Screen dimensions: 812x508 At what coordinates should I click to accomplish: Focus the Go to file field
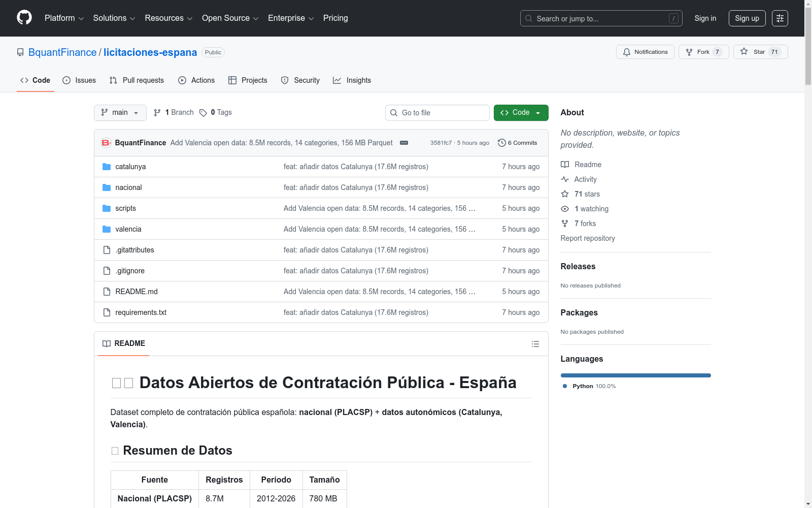tap(437, 113)
